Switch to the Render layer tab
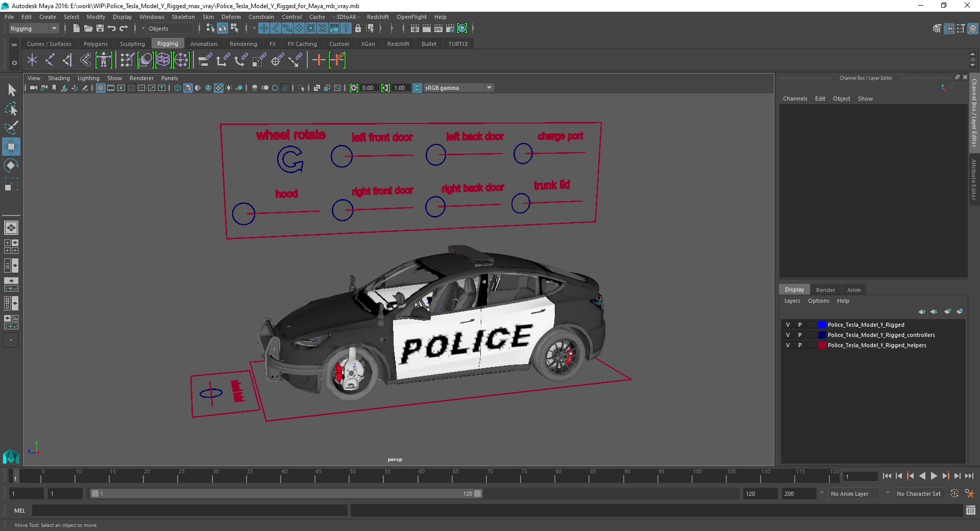 (x=825, y=289)
